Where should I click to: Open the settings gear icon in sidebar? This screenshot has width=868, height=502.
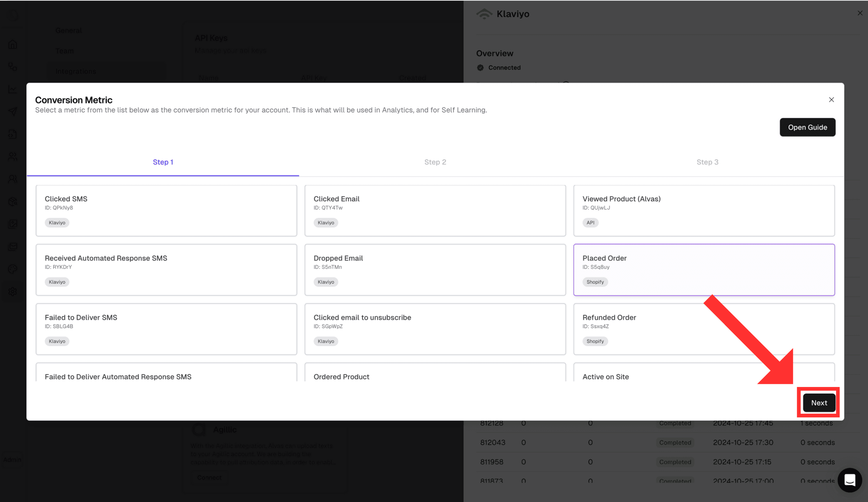pos(13,292)
